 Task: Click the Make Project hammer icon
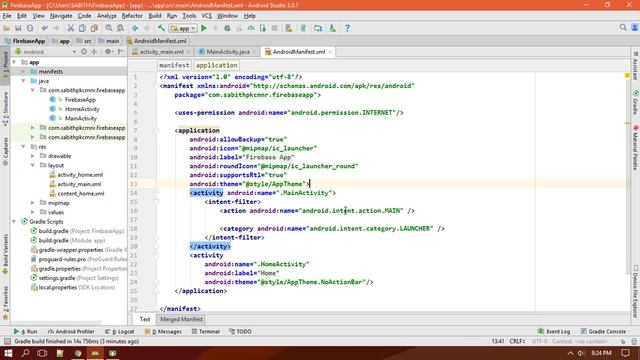[161, 28]
